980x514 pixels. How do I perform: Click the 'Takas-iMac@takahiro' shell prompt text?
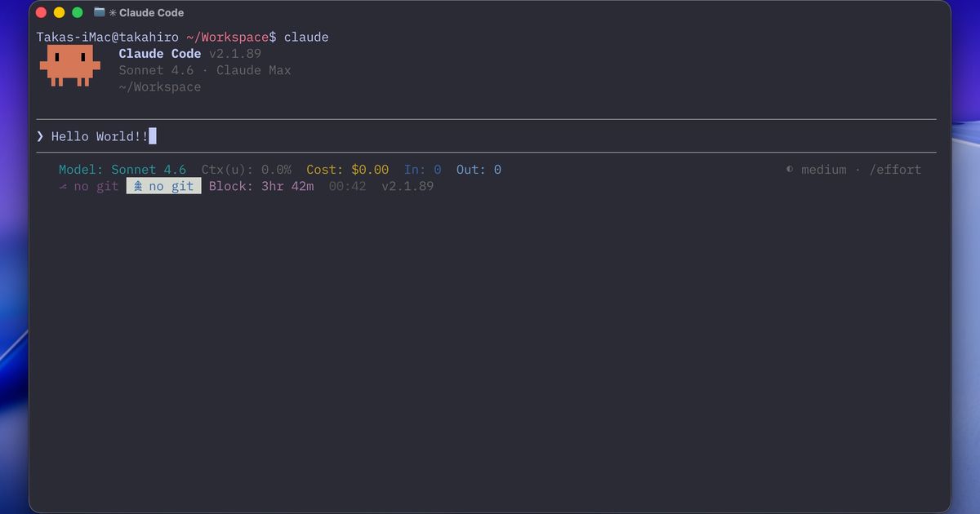[107, 38]
